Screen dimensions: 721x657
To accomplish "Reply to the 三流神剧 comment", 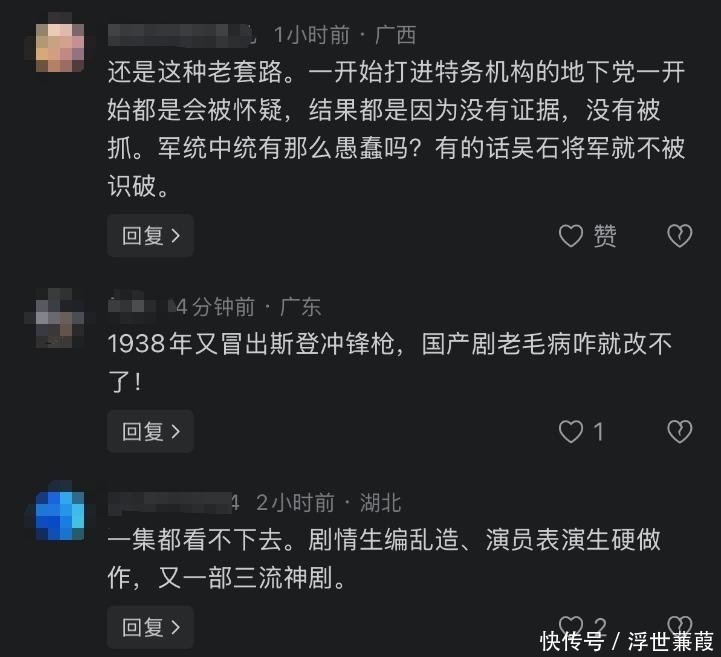I will (x=150, y=627).
